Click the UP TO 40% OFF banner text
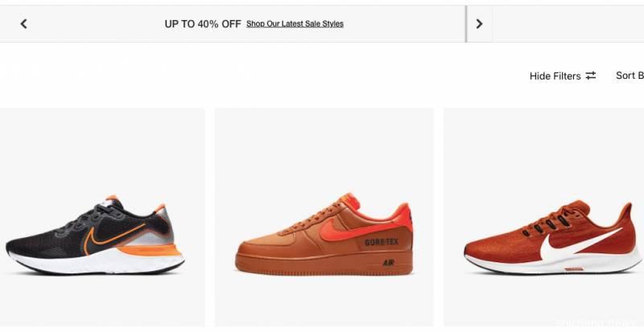 pos(203,24)
